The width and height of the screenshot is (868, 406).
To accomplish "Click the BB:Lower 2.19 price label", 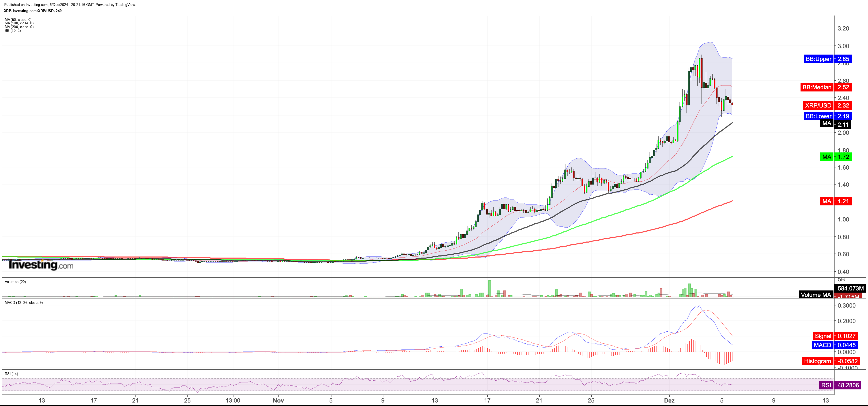I will (828, 116).
